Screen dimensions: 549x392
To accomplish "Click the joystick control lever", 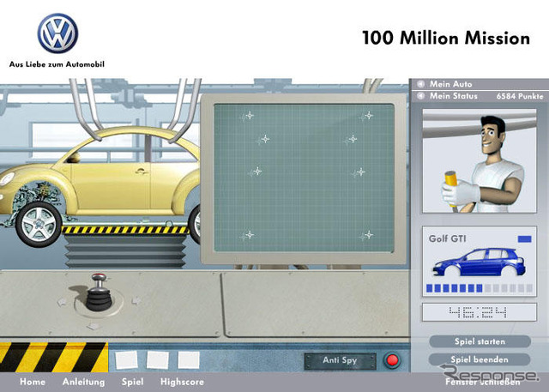I will pyautogui.click(x=99, y=292).
